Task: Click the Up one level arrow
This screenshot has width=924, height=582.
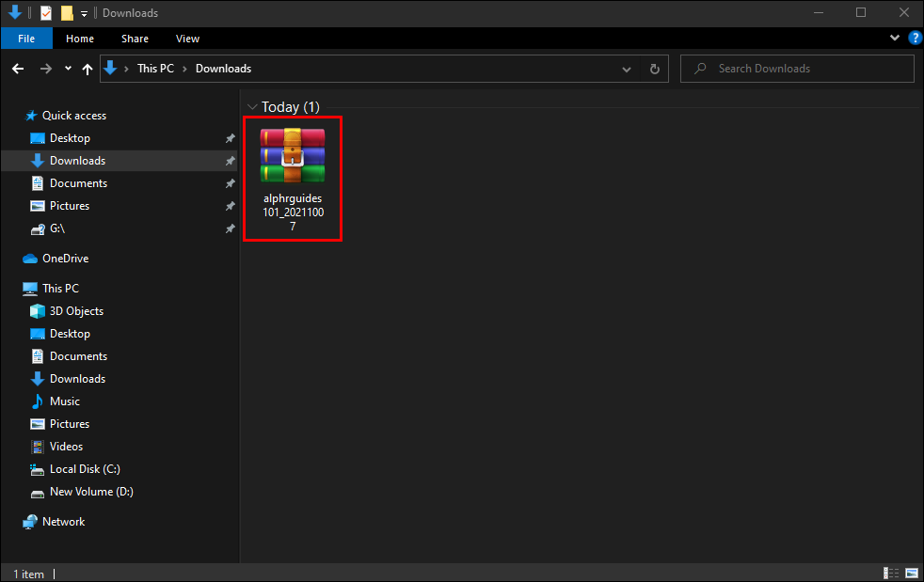Action: (88, 69)
